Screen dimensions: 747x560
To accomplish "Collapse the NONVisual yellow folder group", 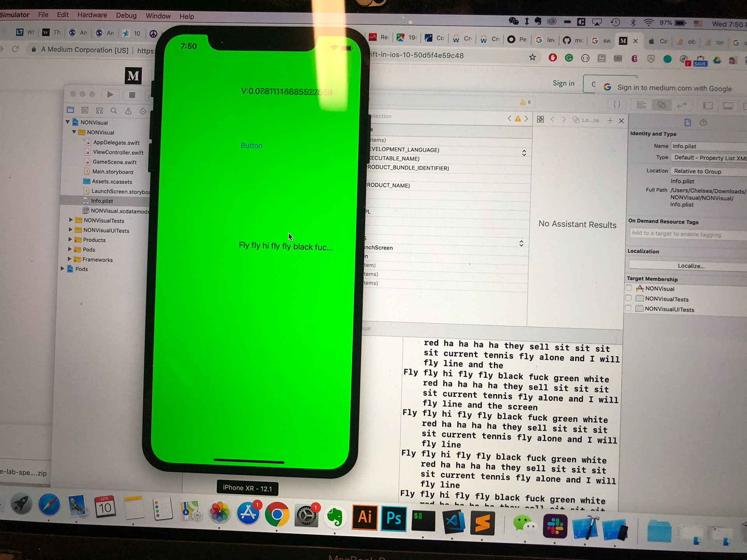I will (x=74, y=132).
